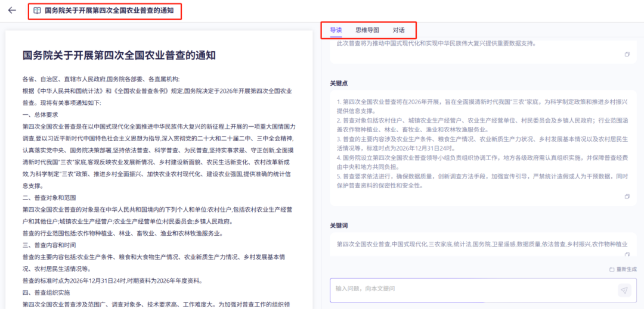Viewport: 644px width, 309px height.
Task: Copy the 关键点 card content
Action: (627, 196)
